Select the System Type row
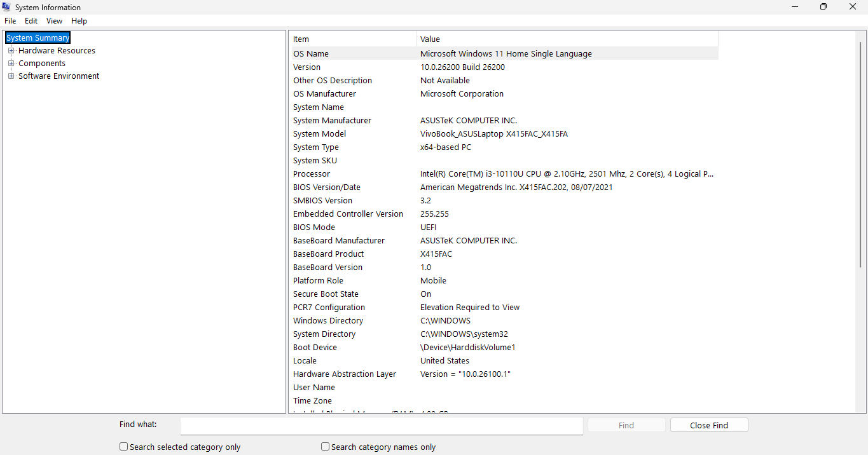The image size is (868, 455). [505, 147]
